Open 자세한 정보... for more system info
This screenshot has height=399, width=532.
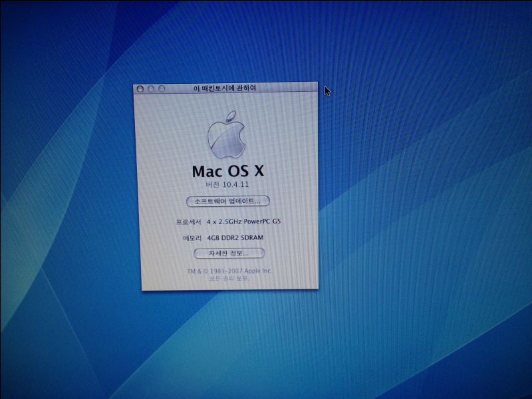coord(229,253)
